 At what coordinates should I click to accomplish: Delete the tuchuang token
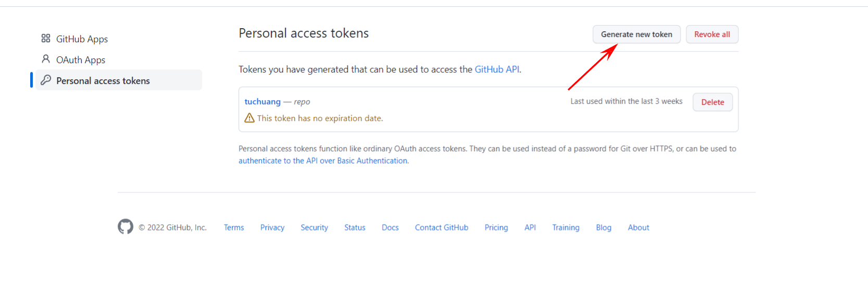point(712,102)
